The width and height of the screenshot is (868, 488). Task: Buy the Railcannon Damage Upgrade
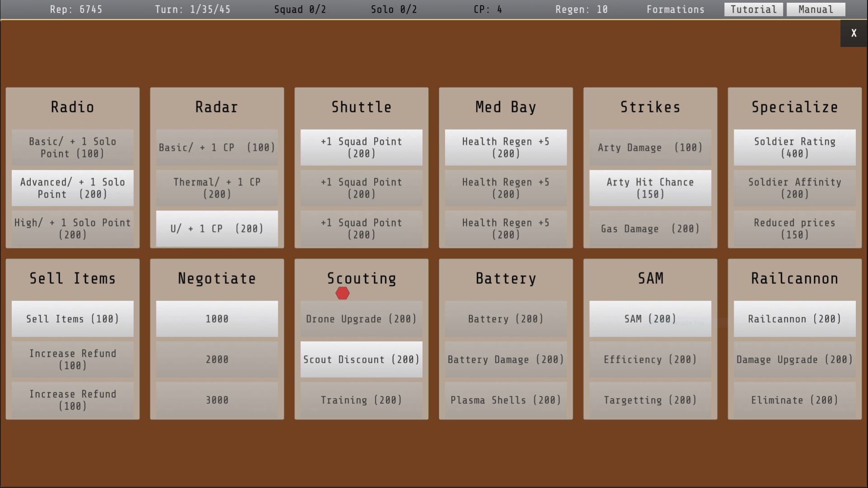tap(794, 359)
